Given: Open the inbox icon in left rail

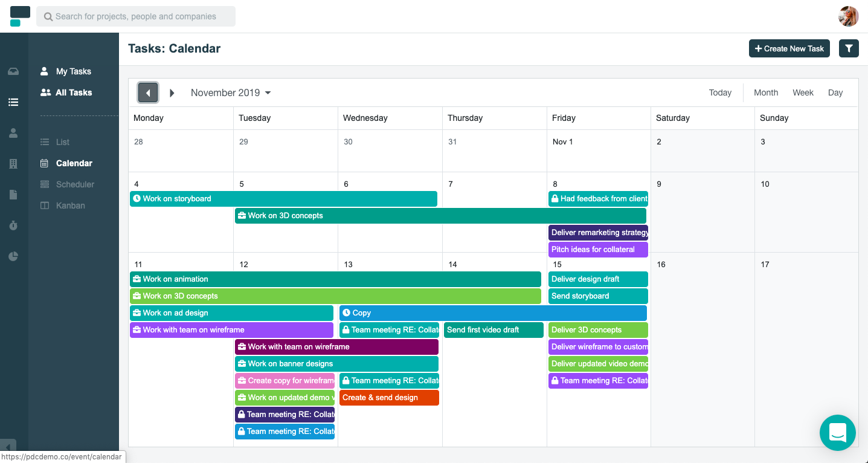Looking at the screenshot, I should click(13, 71).
